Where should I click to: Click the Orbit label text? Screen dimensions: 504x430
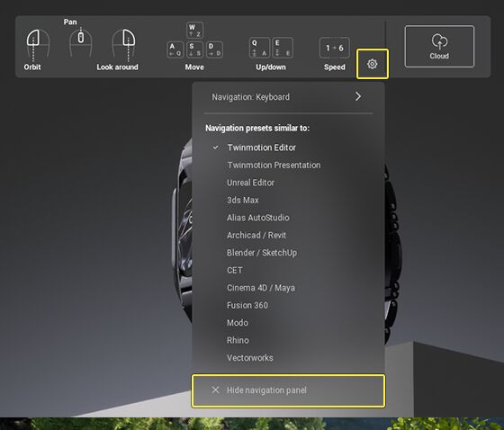point(32,67)
